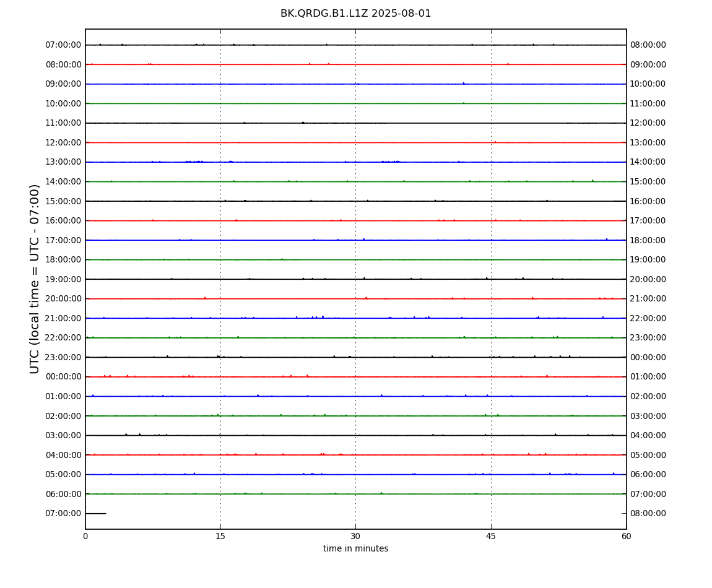
Task: Click the left axis label 10:00:00
Action: pos(63,103)
